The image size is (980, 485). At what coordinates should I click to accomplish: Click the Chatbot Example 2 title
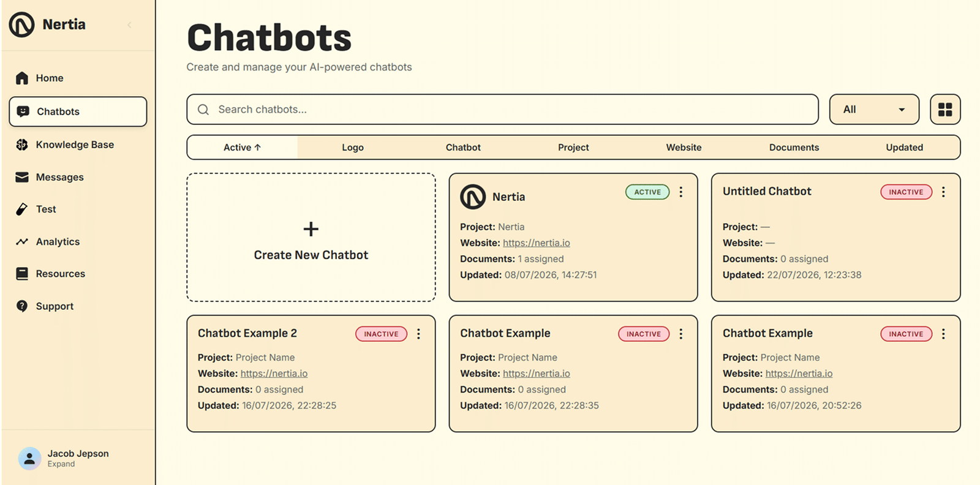pyautogui.click(x=247, y=334)
